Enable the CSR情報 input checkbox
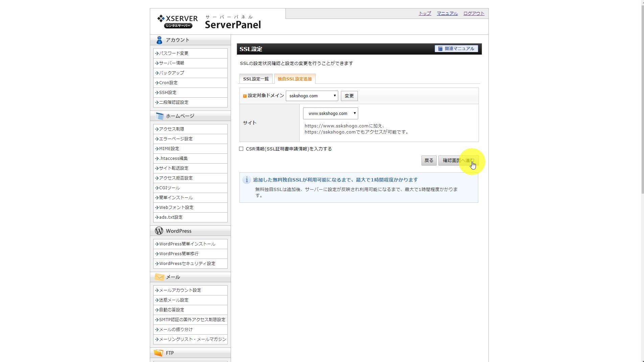The image size is (644, 362). (x=241, y=149)
